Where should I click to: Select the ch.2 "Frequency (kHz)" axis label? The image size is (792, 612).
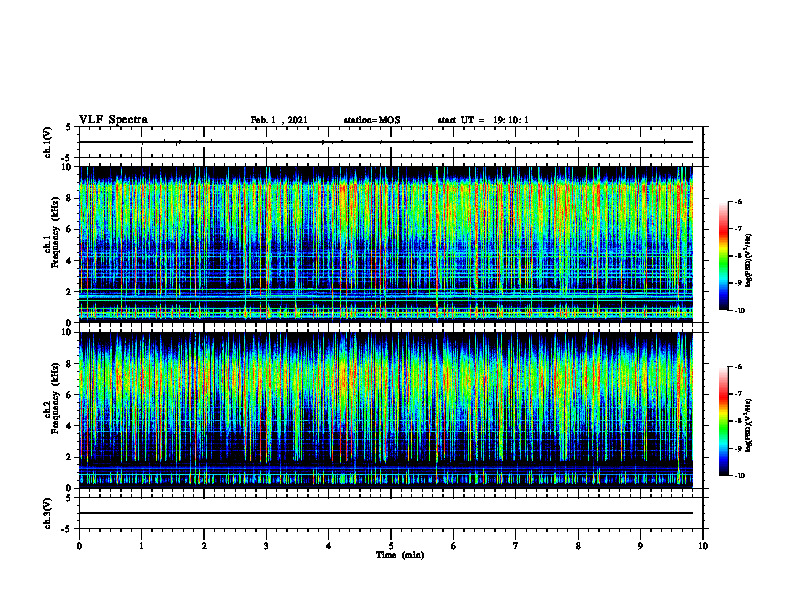54,398
